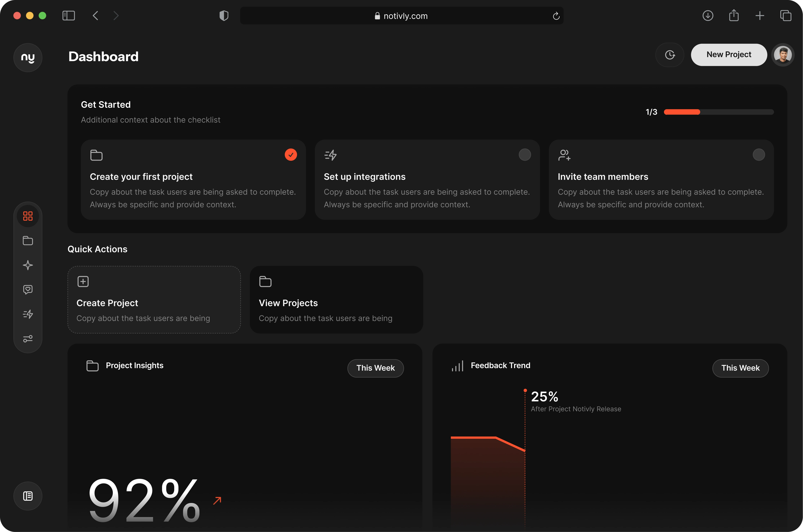Select the dashboard grid sidebar icon
803x532 pixels.
pos(28,216)
